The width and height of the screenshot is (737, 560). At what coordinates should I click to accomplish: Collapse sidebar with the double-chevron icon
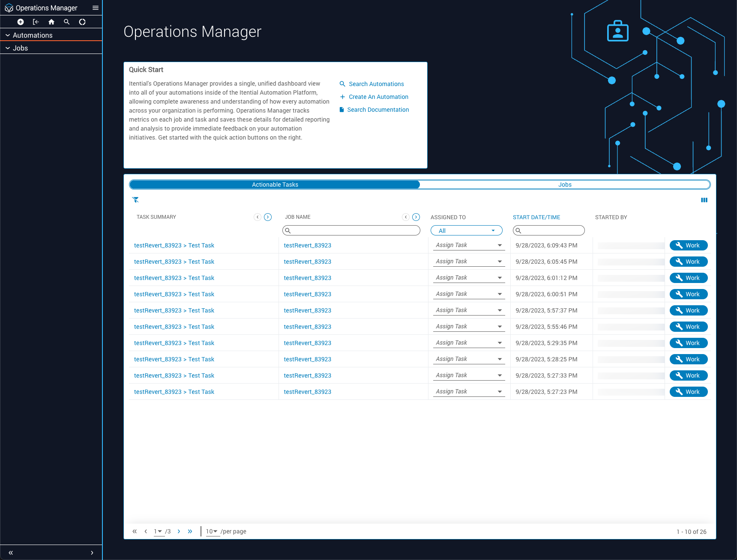[x=11, y=553]
